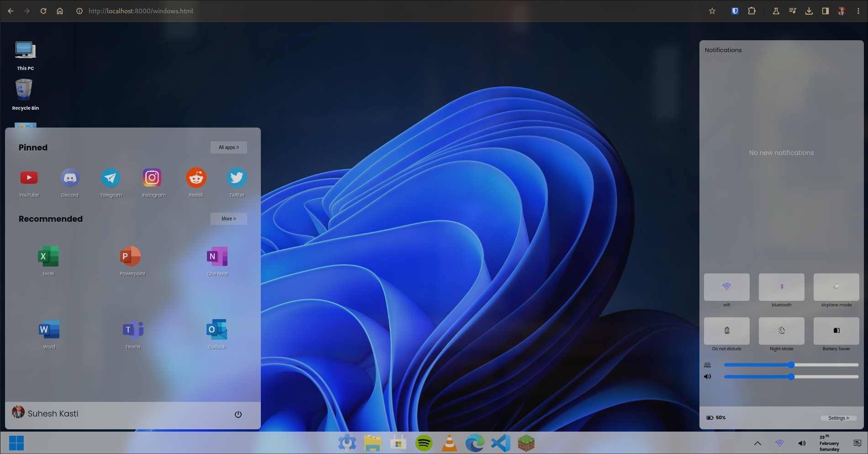This screenshot has height=454, width=868.
Task: Enable Do not disturb
Action: coord(726,331)
